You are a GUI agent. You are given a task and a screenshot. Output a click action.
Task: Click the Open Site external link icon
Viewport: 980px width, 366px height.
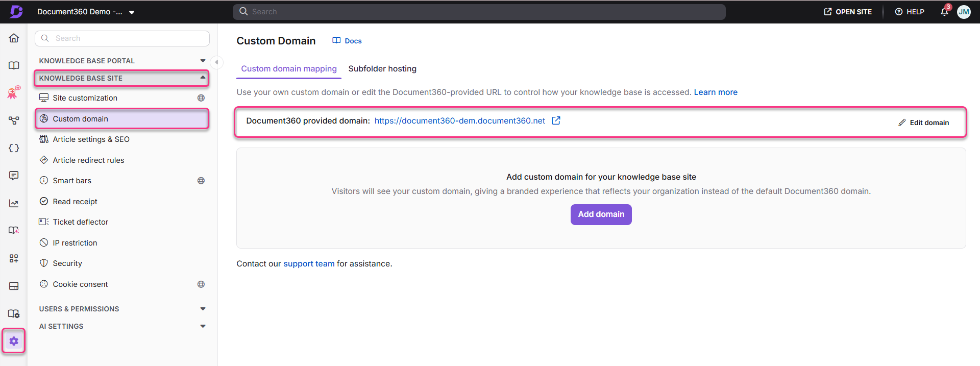828,12
